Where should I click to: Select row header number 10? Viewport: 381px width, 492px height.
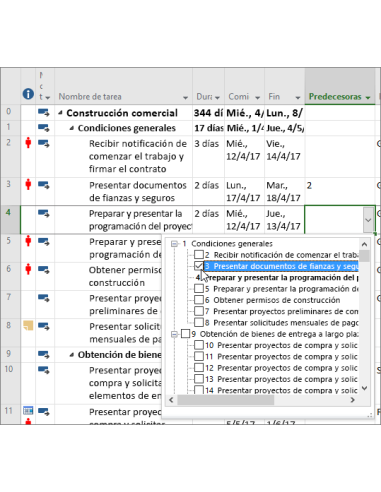10,383
